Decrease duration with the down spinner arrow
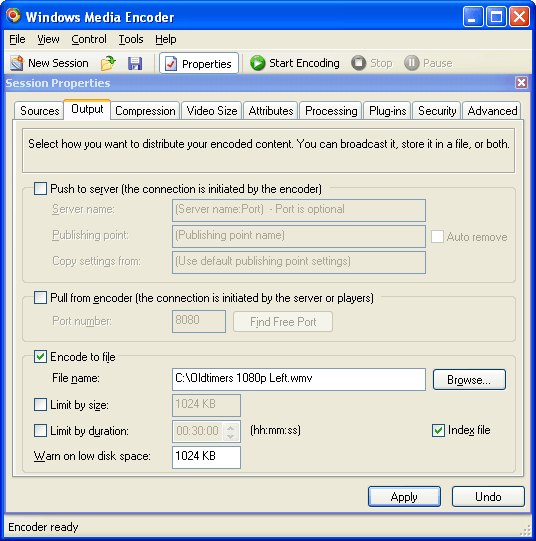Image resolution: width=536 pixels, height=541 pixels. [231, 436]
